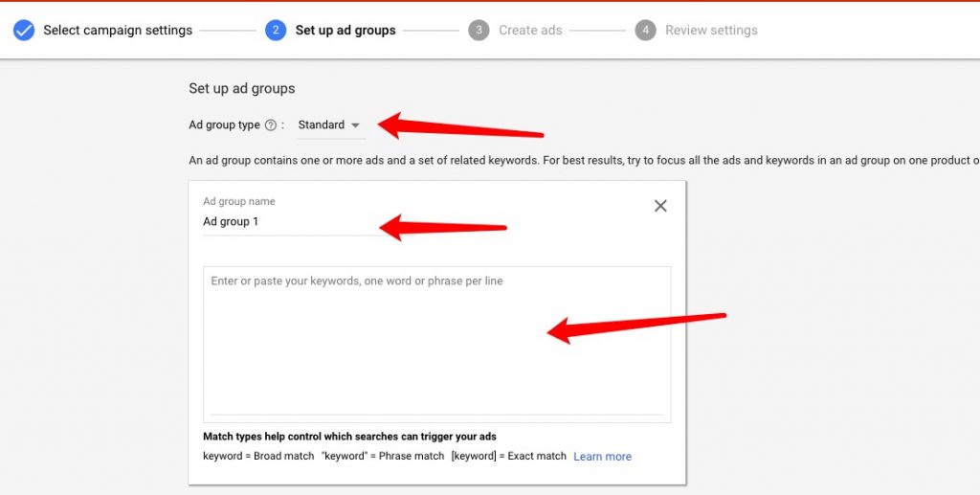Viewport: 980px width, 495px height.
Task: Open the Ad group type help icon
Action: tap(270, 125)
